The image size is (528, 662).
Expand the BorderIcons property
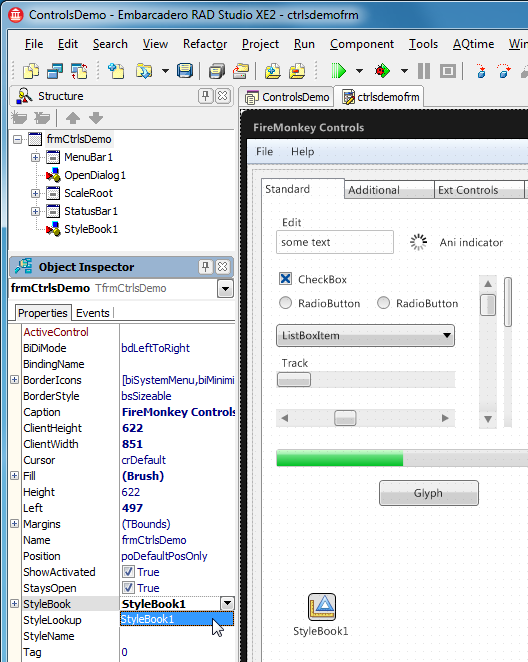(14, 380)
